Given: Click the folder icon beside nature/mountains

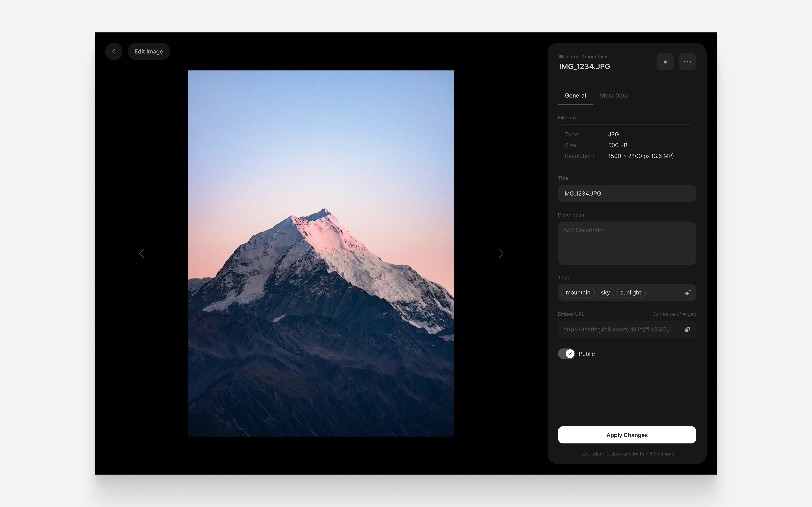Looking at the screenshot, I should [561, 57].
